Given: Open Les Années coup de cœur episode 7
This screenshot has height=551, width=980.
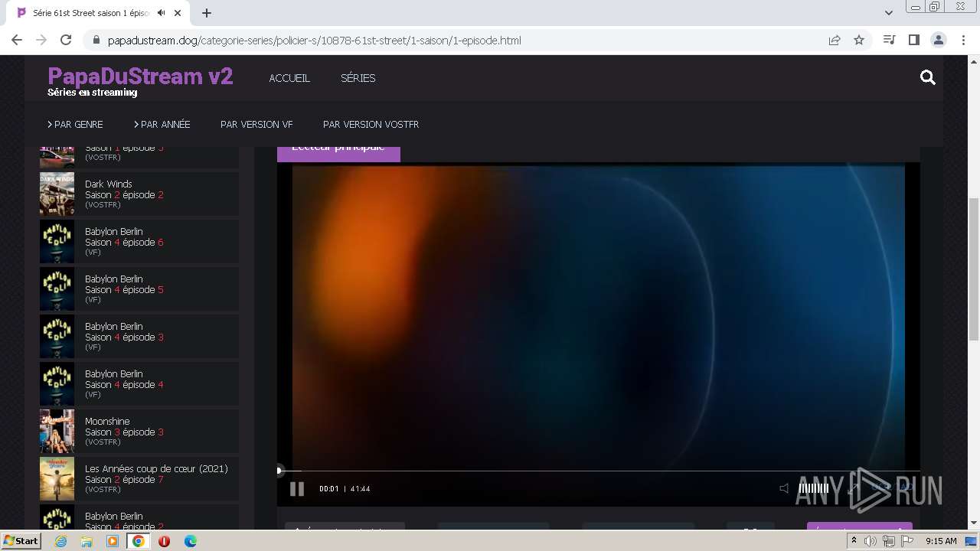Looking at the screenshot, I should pyautogui.click(x=139, y=479).
